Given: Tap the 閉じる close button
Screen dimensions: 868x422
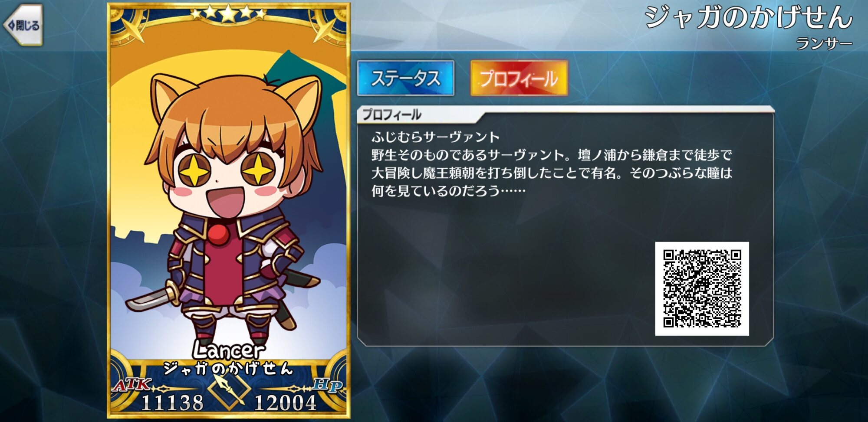Looking at the screenshot, I should pos(24,25).
